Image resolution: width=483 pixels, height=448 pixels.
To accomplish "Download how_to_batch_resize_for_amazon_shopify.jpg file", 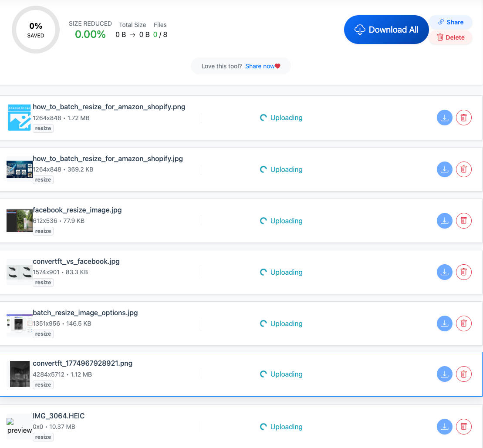I will coord(444,169).
